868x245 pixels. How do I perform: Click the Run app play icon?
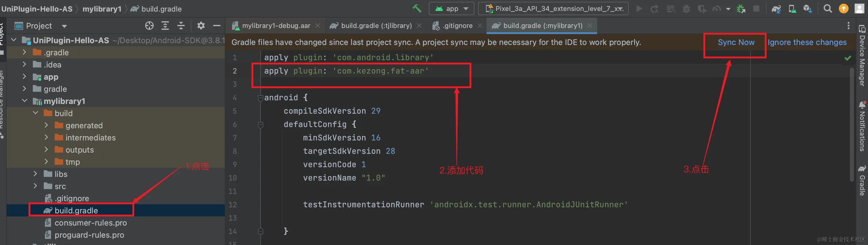click(639, 9)
